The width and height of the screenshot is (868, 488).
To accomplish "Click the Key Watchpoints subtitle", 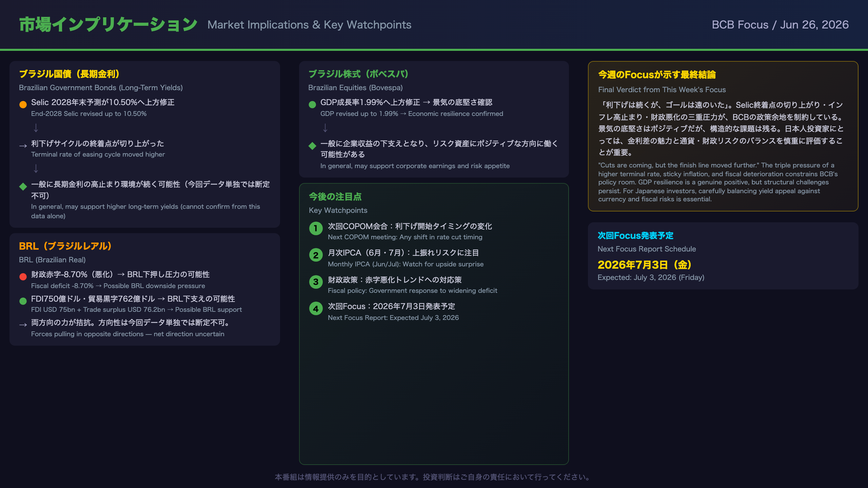I will (x=338, y=210).
